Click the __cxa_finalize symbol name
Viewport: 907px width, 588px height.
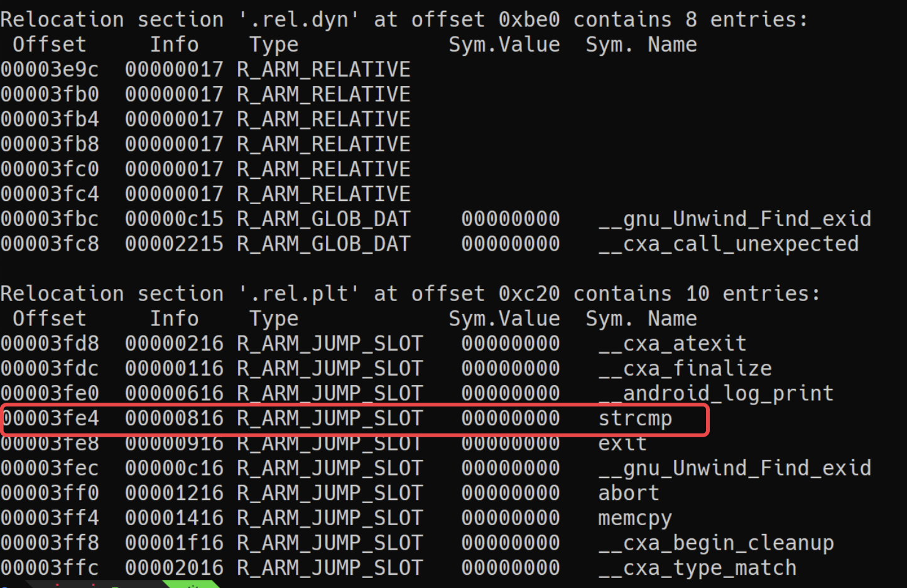685,369
